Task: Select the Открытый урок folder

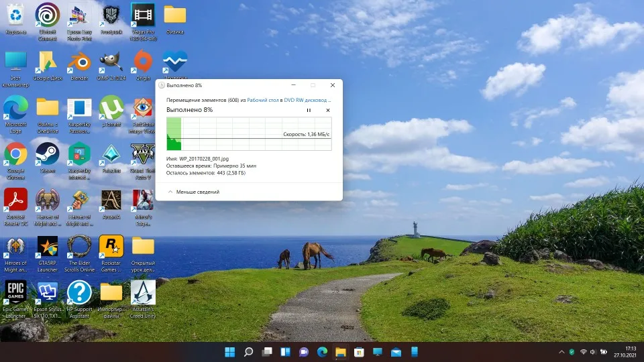Action: pos(143,253)
